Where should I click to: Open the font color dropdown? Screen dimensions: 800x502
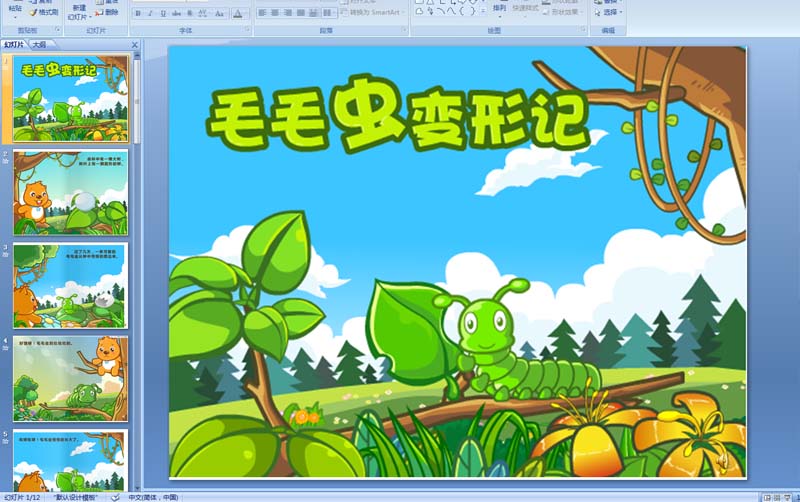click(247, 14)
